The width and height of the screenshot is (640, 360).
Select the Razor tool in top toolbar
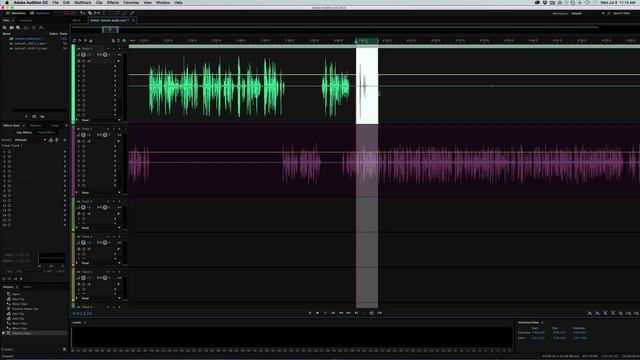90,13
